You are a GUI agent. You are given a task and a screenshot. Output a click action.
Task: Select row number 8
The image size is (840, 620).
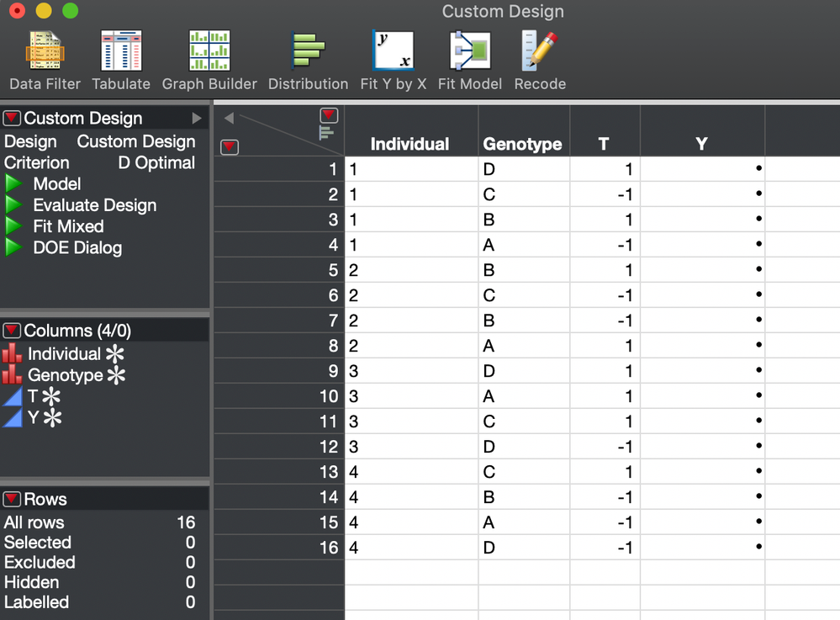click(278, 346)
